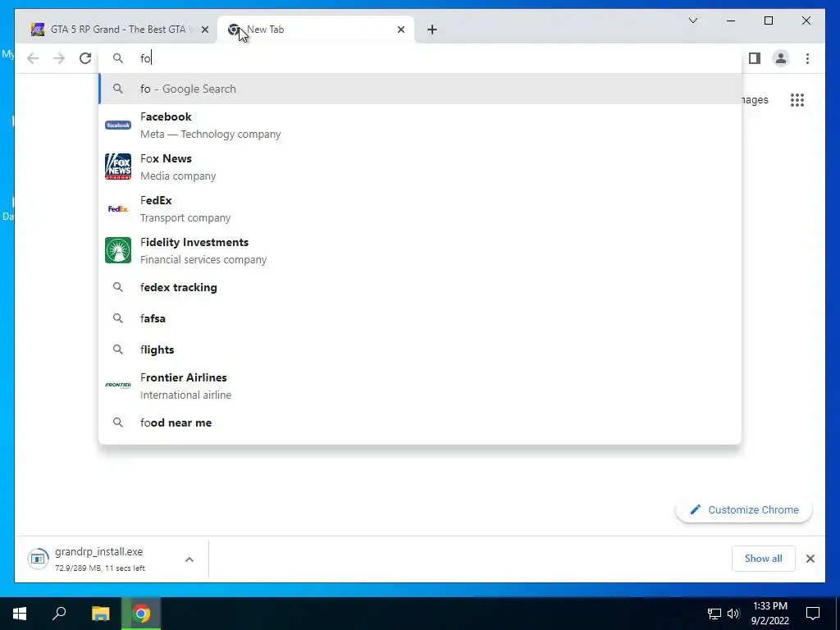Click the Fidelity Investments logo icon
Image resolution: width=840 pixels, height=630 pixels.
tap(118, 250)
